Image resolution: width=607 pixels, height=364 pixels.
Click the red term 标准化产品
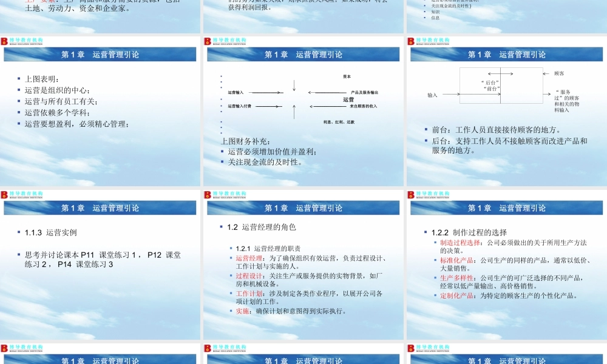(x=456, y=260)
